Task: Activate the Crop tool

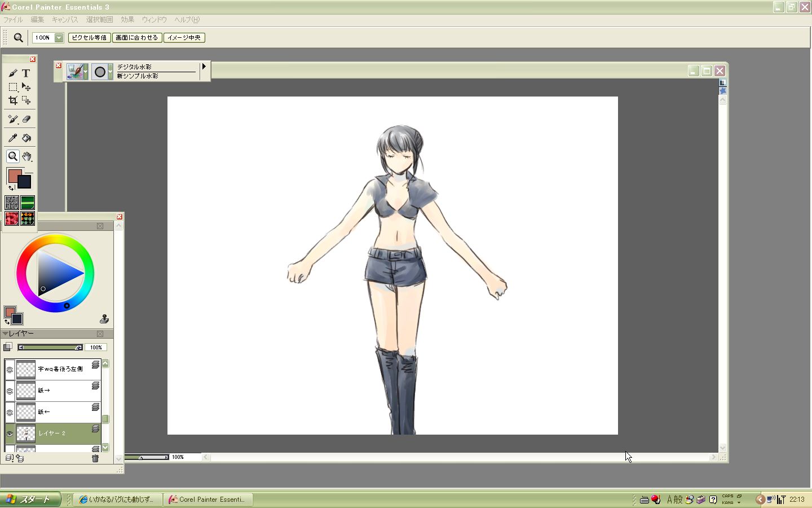Action: (x=12, y=100)
